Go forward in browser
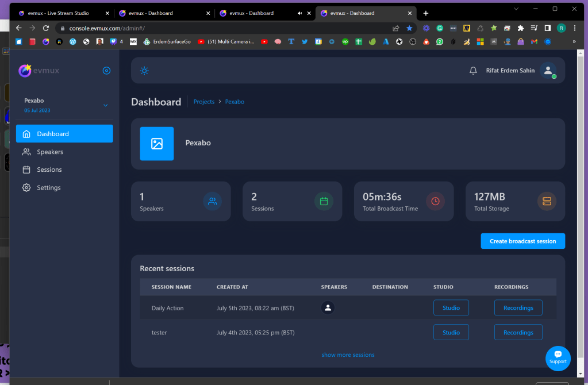 tap(32, 28)
